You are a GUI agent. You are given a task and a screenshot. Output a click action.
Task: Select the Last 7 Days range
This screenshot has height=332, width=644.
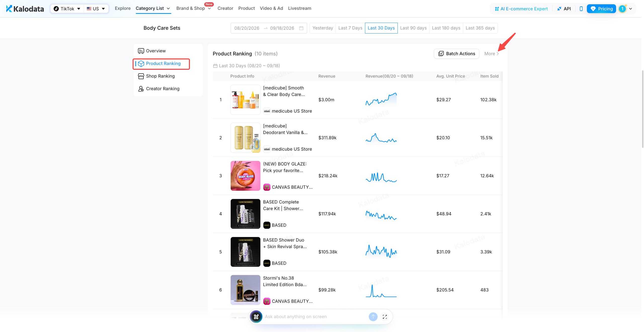tap(350, 28)
